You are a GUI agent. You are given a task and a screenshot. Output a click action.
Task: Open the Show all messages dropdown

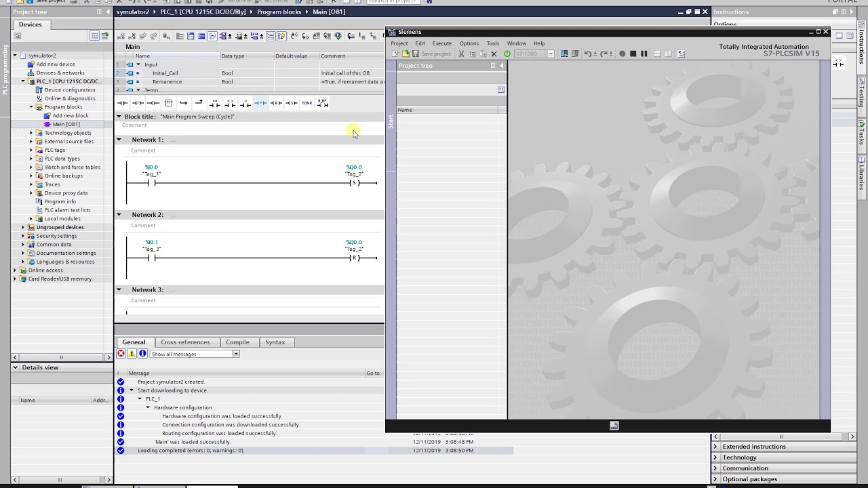tap(236, 354)
